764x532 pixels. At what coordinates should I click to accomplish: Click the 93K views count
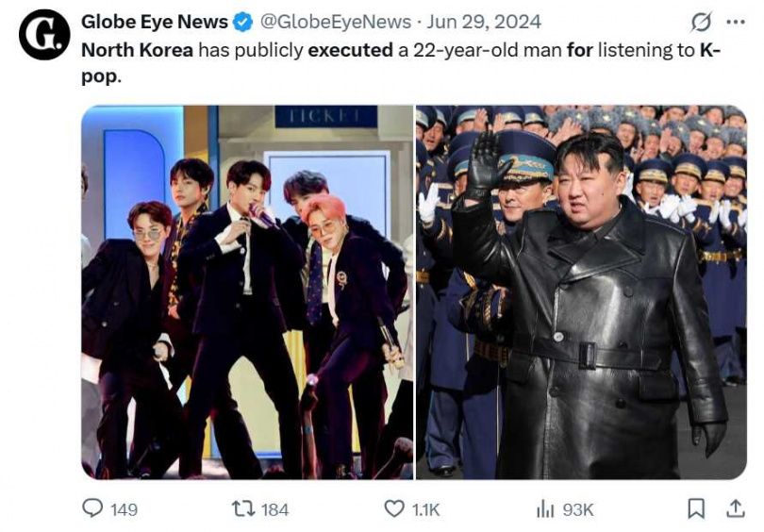coord(577,509)
